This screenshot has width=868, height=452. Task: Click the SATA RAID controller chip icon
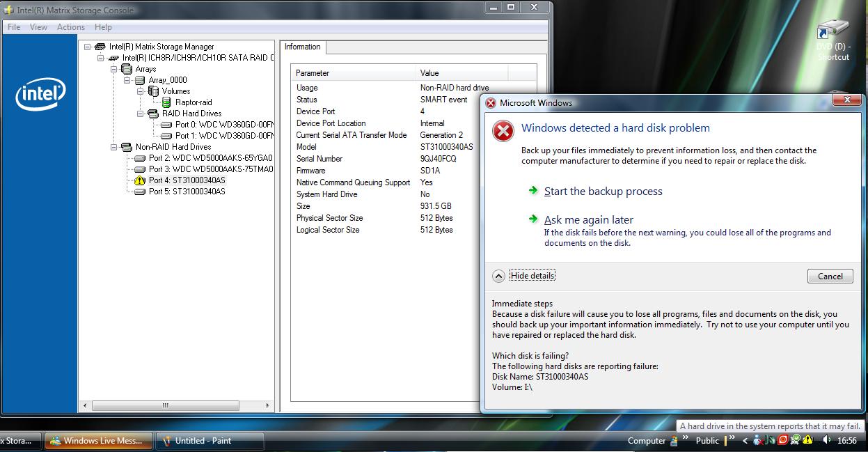(113, 58)
